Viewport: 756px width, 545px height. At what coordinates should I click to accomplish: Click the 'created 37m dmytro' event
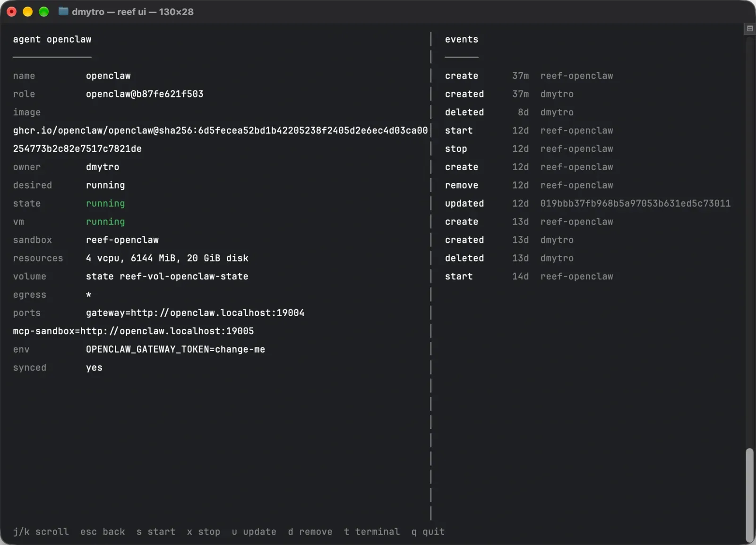[x=509, y=94]
